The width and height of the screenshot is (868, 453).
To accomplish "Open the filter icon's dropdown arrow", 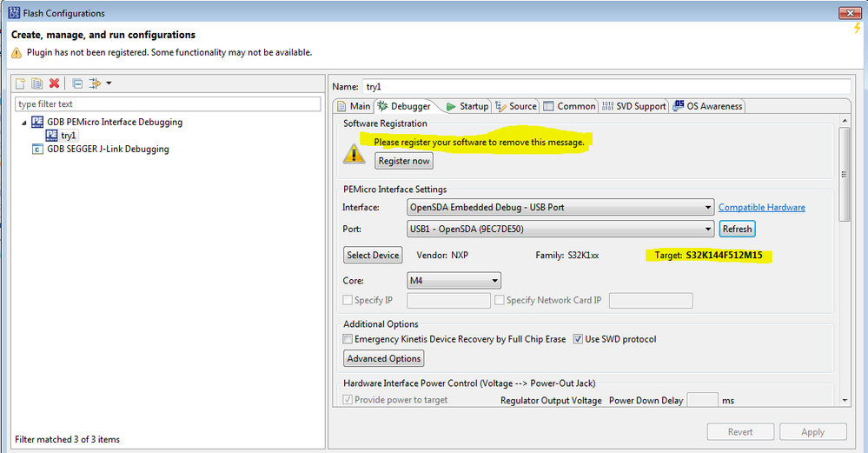I will click(109, 83).
